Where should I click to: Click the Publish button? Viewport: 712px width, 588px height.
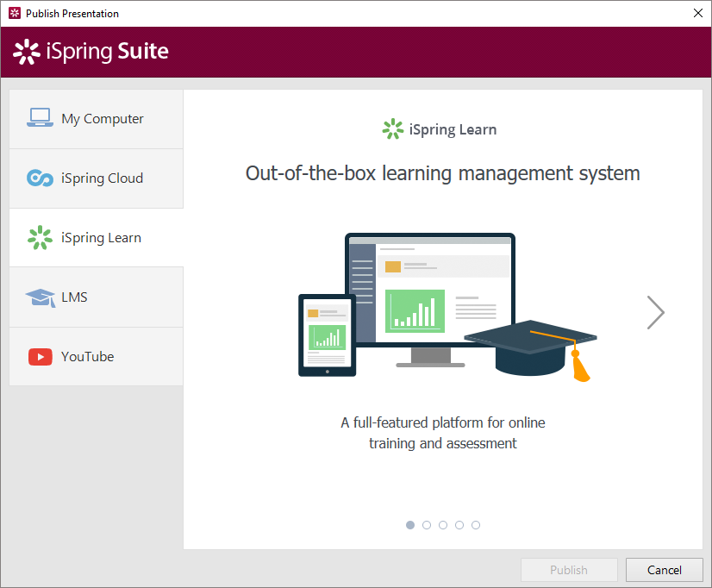[569, 570]
